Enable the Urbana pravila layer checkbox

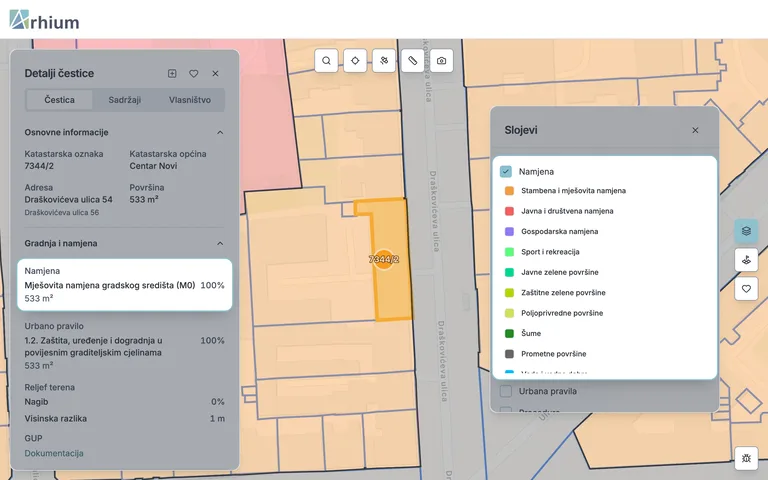tap(505, 391)
